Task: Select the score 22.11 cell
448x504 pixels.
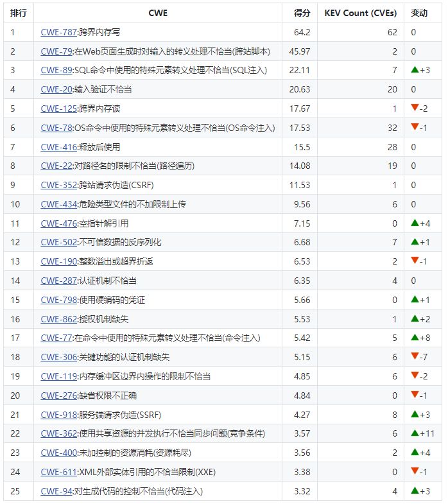Action: 300,71
